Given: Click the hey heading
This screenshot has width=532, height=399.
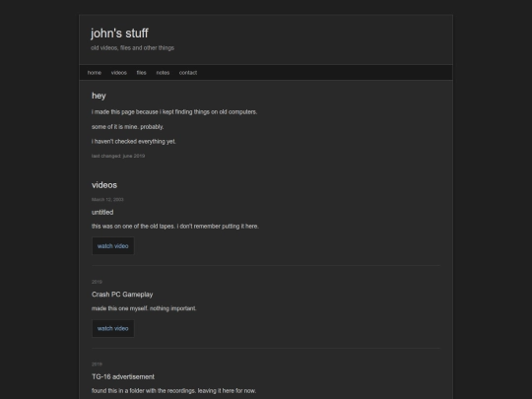Looking at the screenshot, I should pyautogui.click(x=99, y=96).
